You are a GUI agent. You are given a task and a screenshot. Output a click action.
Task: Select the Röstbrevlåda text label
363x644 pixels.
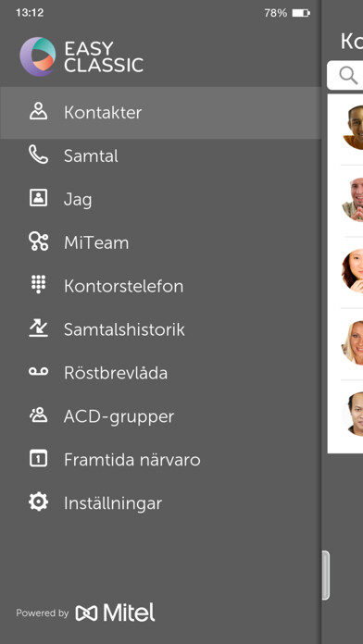(x=116, y=373)
